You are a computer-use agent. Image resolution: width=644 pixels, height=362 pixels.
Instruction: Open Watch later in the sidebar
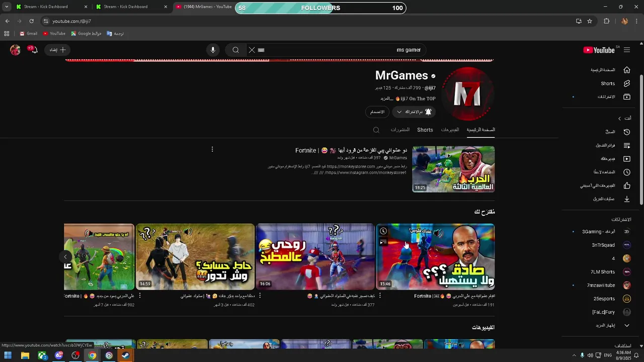coord(612,172)
